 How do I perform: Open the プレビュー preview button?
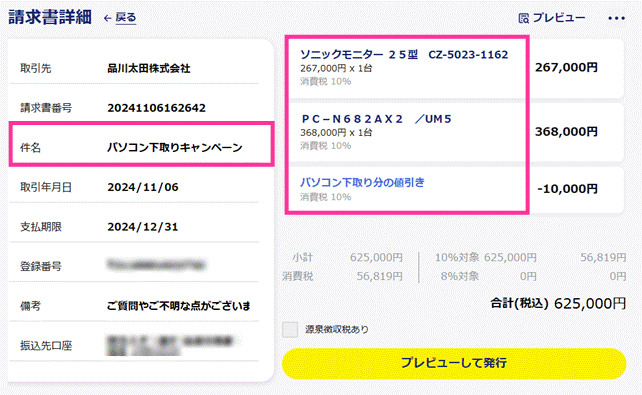pos(552,18)
